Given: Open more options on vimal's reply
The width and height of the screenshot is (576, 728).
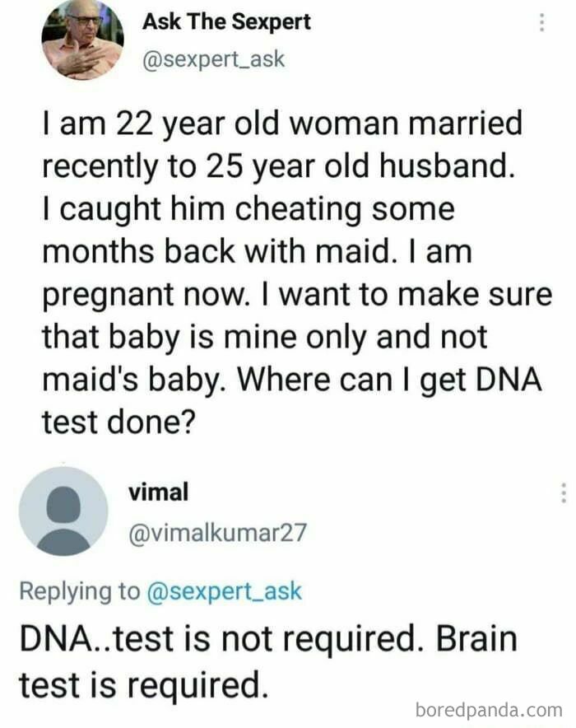Looking at the screenshot, I should coord(563,492).
